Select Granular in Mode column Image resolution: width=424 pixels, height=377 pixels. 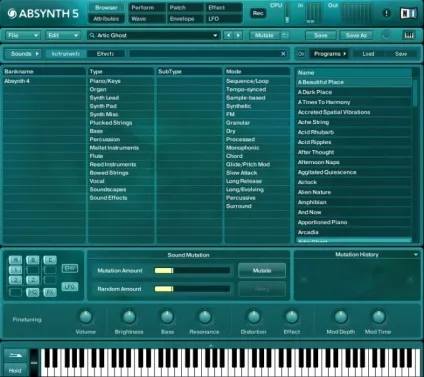click(257, 123)
